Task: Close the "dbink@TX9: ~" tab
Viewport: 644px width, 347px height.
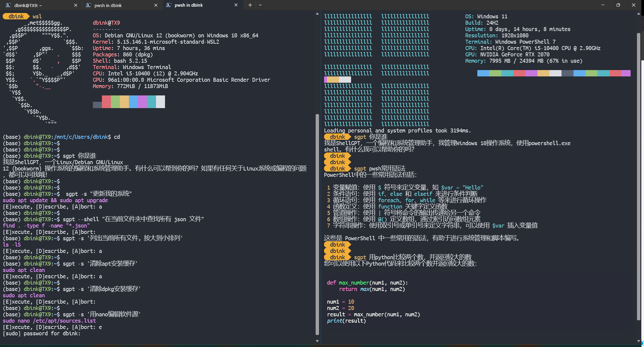Action: (75, 5)
